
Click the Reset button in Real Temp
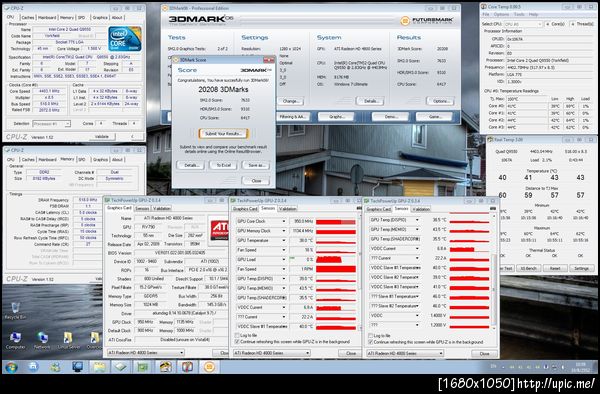[x=555, y=268]
